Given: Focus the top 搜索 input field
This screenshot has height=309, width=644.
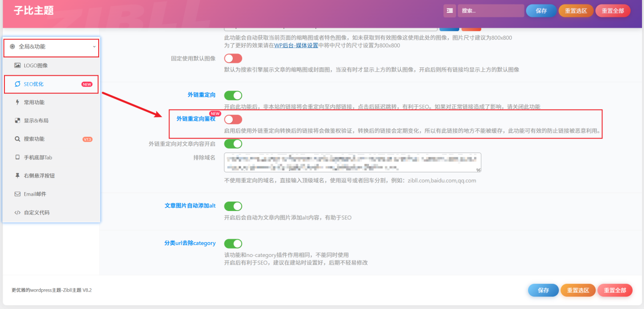Looking at the screenshot, I should click(490, 11).
